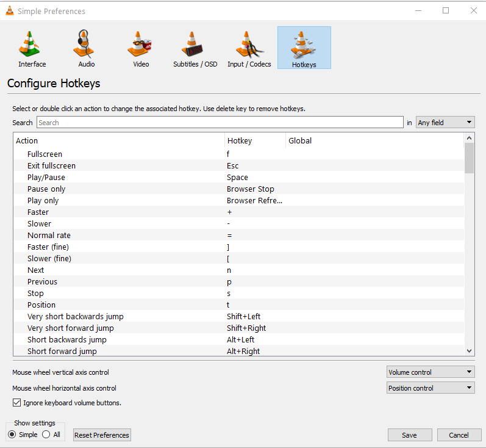Viewport: 486px width, 448px height.
Task: Toggle Ignore keyboard volume buttons checkbox
Action: pos(16,403)
